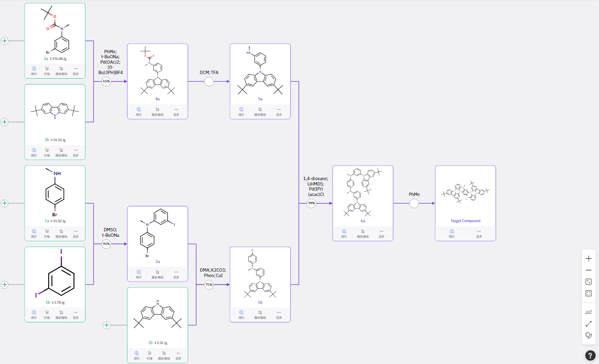Click the price cart icon on compound 1b

pos(47,312)
